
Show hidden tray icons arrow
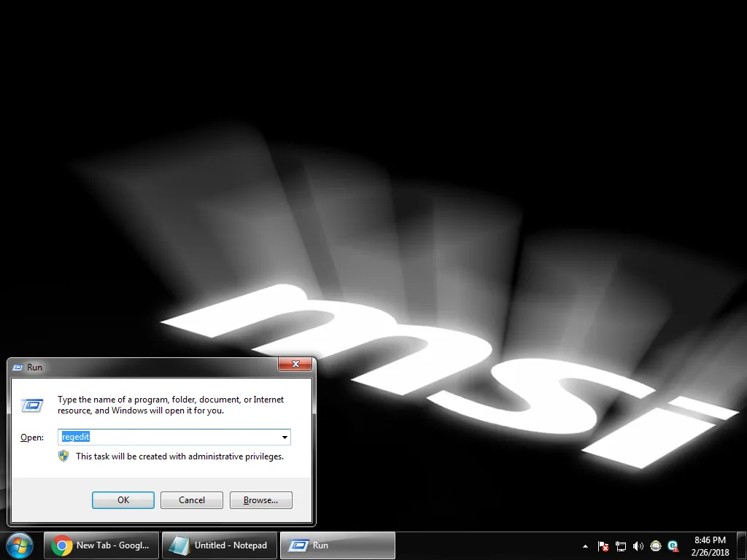coord(586,546)
